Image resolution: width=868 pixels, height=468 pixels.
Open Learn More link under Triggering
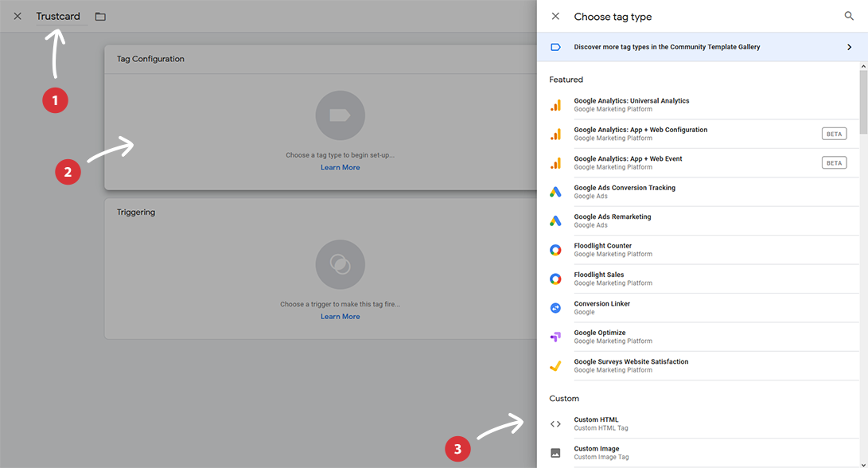click(340, 316)
